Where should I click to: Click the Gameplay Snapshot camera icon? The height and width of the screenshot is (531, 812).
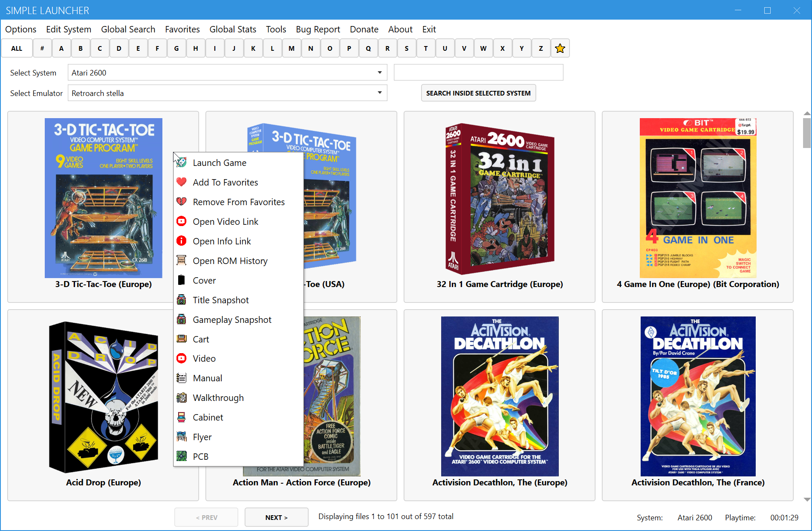point(182,319)
